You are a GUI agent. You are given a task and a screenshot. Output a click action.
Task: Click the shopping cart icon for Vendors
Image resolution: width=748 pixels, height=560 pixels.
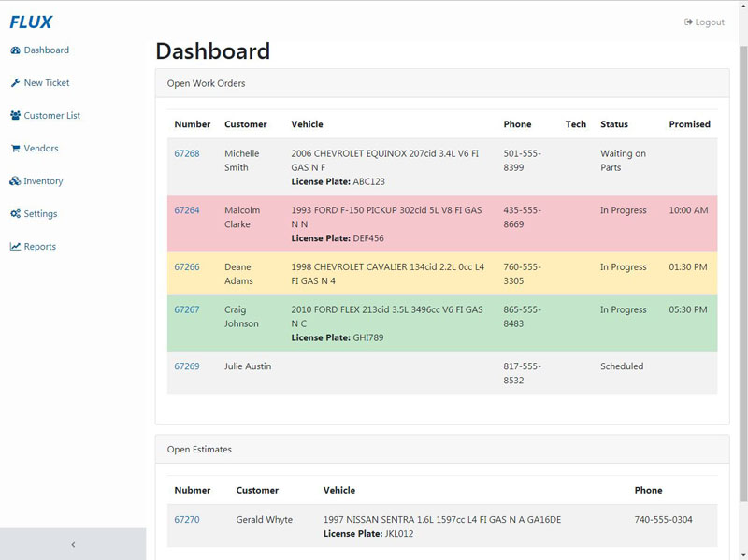15,149
